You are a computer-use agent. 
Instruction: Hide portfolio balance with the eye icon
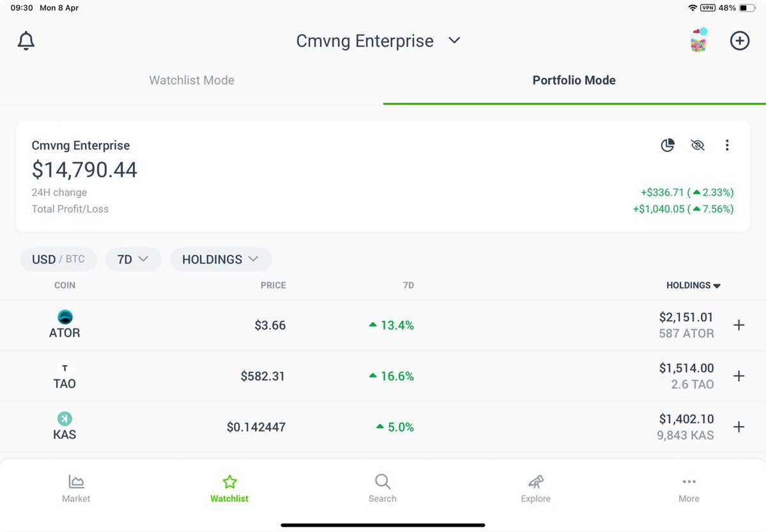(x=698, y=146)
